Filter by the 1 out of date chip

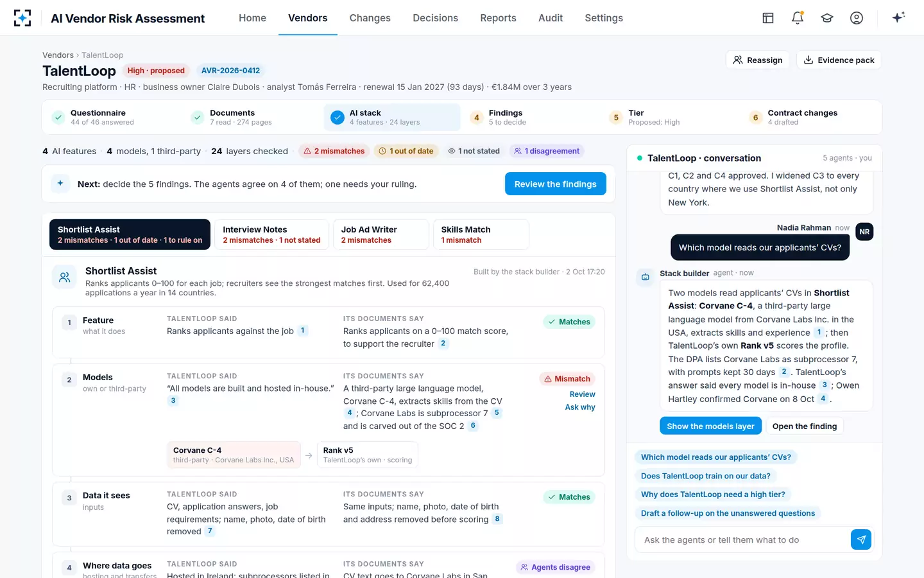tap(406, 151)
